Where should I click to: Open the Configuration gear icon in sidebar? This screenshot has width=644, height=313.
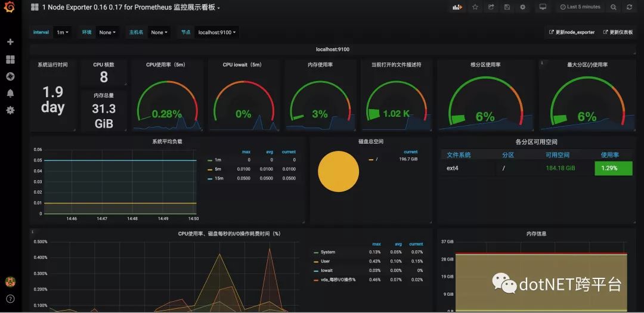click(x=10, y=110)
